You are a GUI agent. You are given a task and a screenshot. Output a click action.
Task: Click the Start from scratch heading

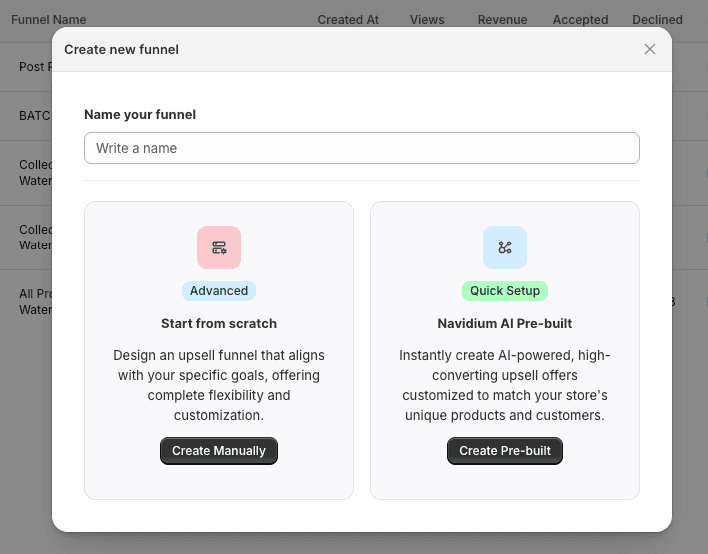tap(219, 323)
